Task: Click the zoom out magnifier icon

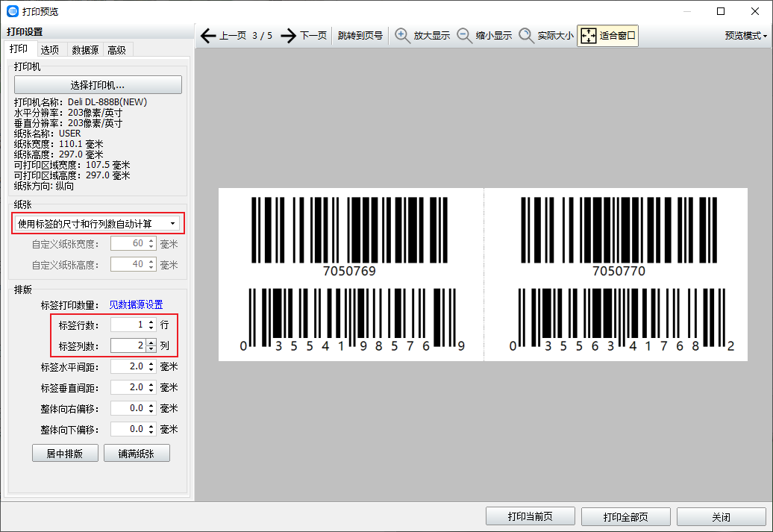Action: click(x=464, y=36)
